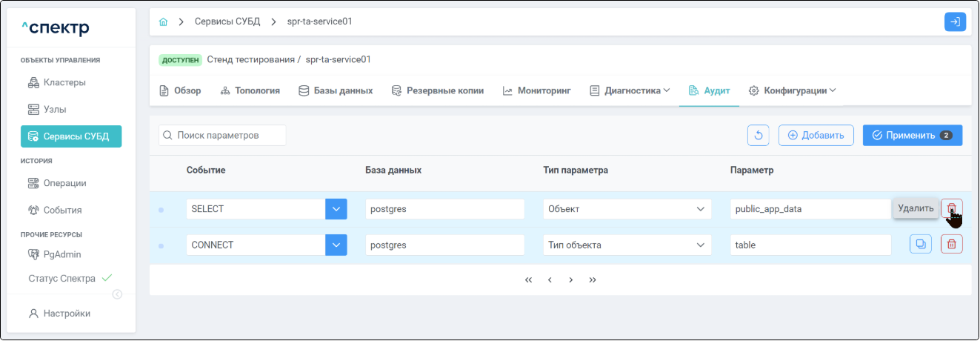This screenshot has width=980, height=341.
Task: Copy the CONNECT audit row
Action: click(920, 245)
